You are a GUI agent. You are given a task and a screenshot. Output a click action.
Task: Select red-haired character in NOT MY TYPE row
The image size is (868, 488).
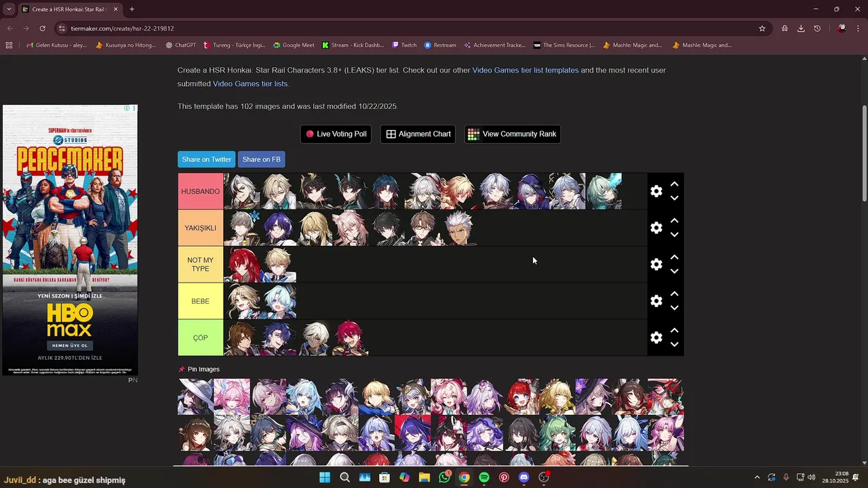(241, 264)
